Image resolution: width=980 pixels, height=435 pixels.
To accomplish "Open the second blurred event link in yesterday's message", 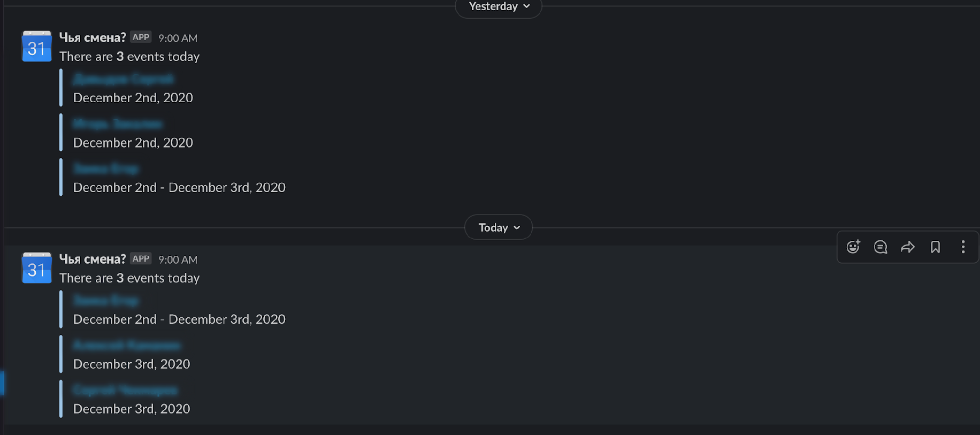I will [118, 124].
